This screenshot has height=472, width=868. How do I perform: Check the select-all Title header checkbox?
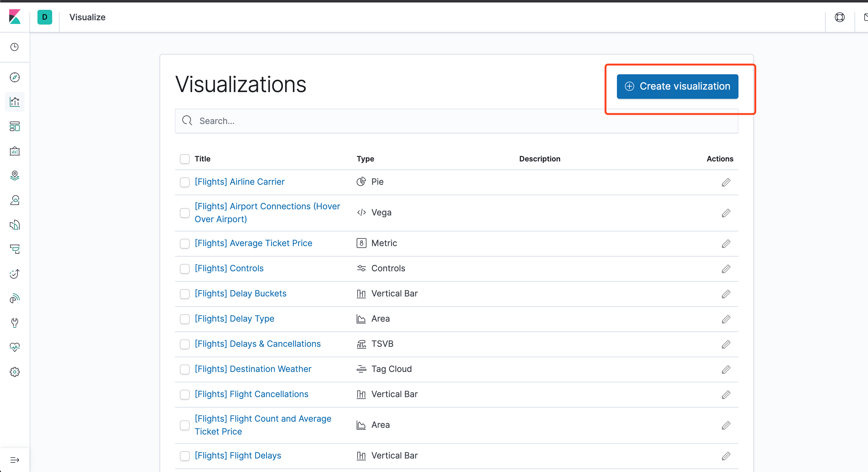click(x=185, y=159)
